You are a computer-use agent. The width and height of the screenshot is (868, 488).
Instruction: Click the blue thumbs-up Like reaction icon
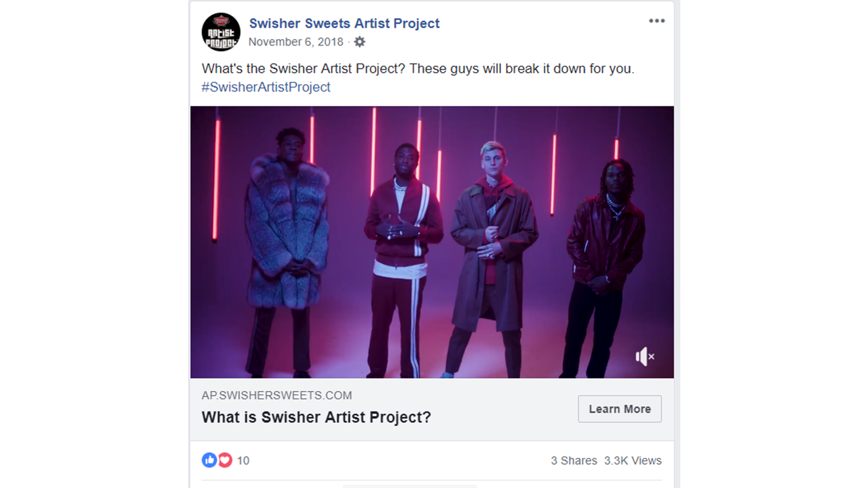click(x=209, y=460)
